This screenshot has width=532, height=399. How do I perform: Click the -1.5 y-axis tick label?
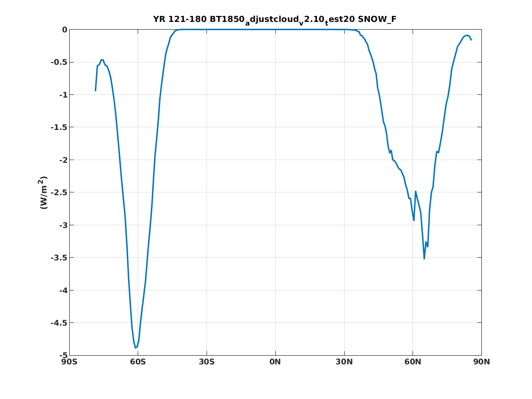pos(59,128)
